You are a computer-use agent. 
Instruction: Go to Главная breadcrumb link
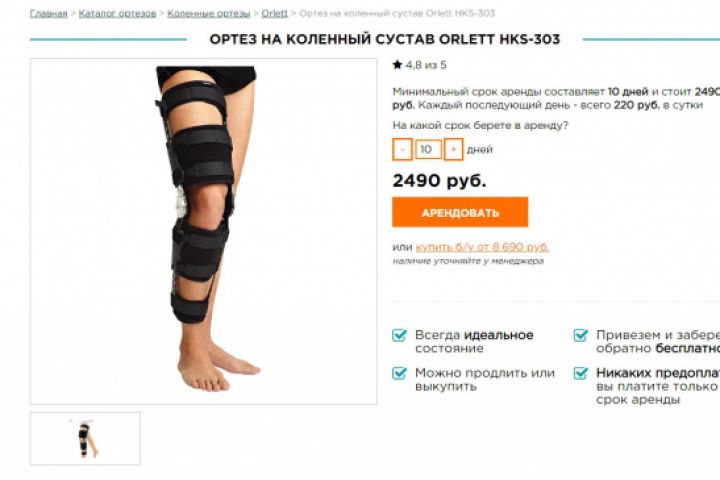pyautogui.click(x=49, y=13)
